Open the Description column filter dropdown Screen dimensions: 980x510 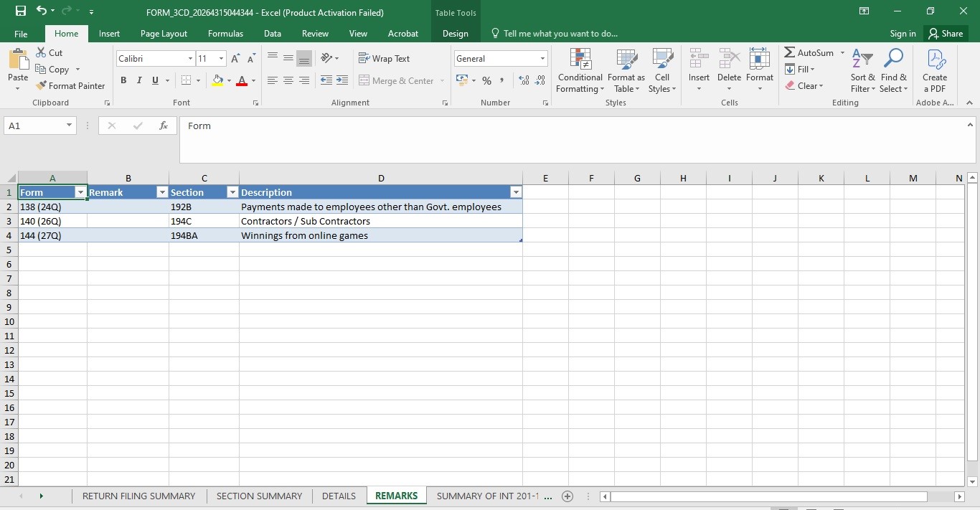(x=516, y=192)
